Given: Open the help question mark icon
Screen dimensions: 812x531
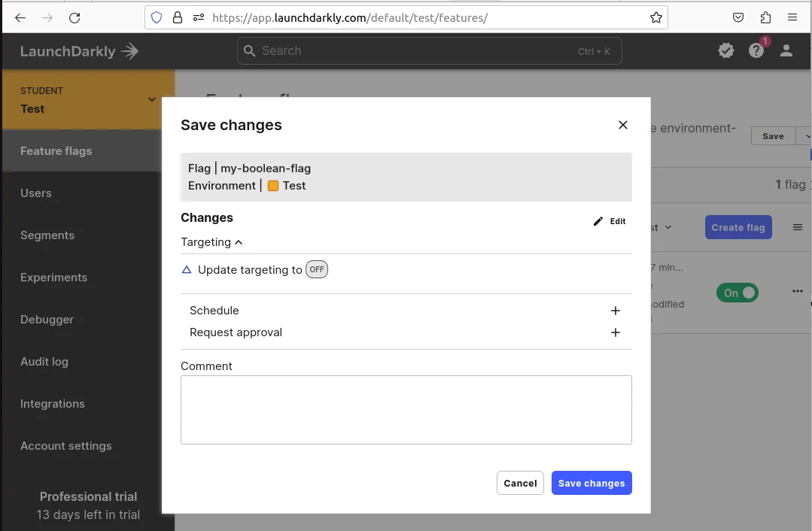Looking at the screenshot, I should pos(756,50).
